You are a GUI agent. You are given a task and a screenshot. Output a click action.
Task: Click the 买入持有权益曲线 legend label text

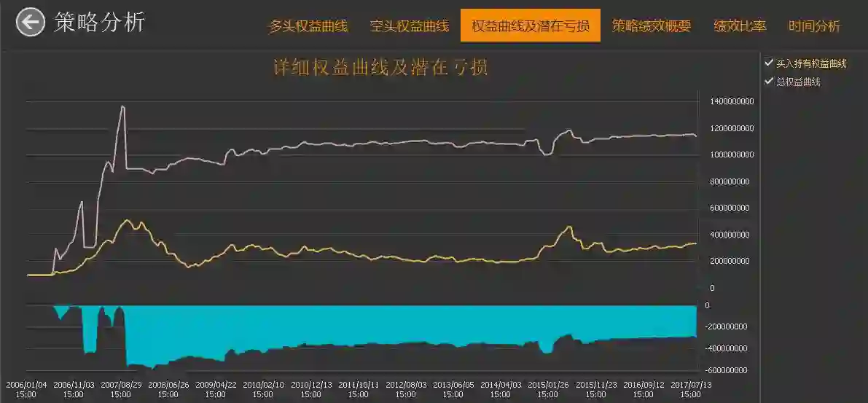812,63
